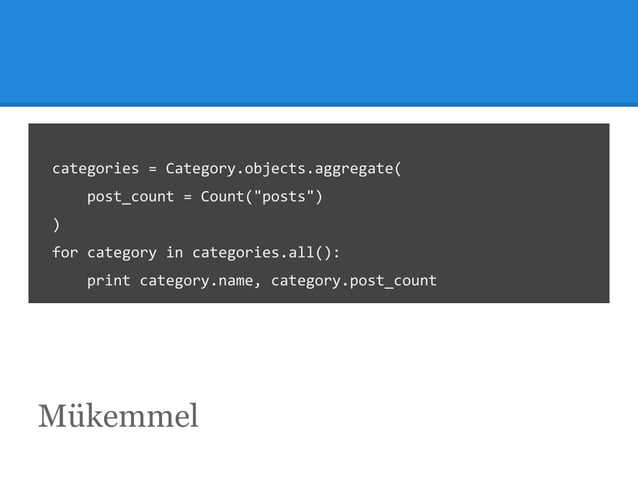Click the equals sign after 'post_count'

(x=187, y=197)
